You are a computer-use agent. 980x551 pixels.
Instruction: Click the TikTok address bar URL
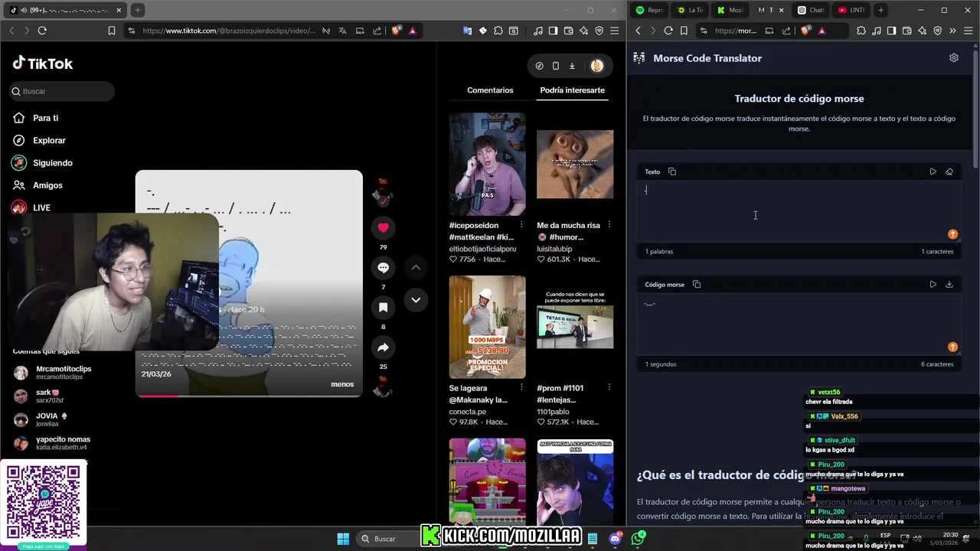click(x=228, y=31)
